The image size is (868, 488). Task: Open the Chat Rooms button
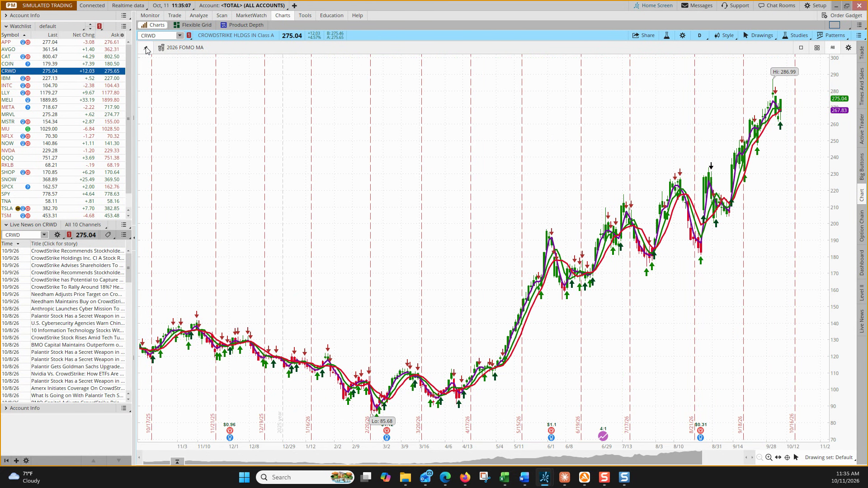(x=777, y=5)
